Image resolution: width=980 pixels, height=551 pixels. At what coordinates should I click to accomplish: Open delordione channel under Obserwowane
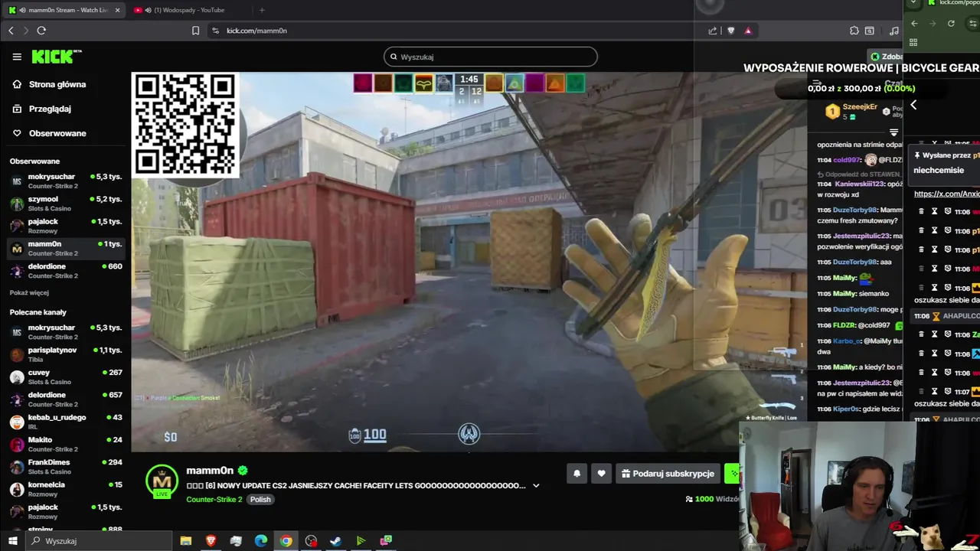[x=65, y=270]
